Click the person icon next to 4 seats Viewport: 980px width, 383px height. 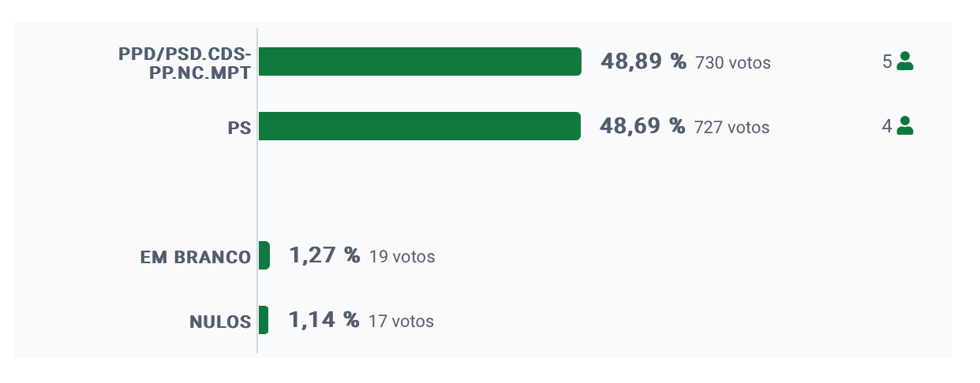point(905,126)
